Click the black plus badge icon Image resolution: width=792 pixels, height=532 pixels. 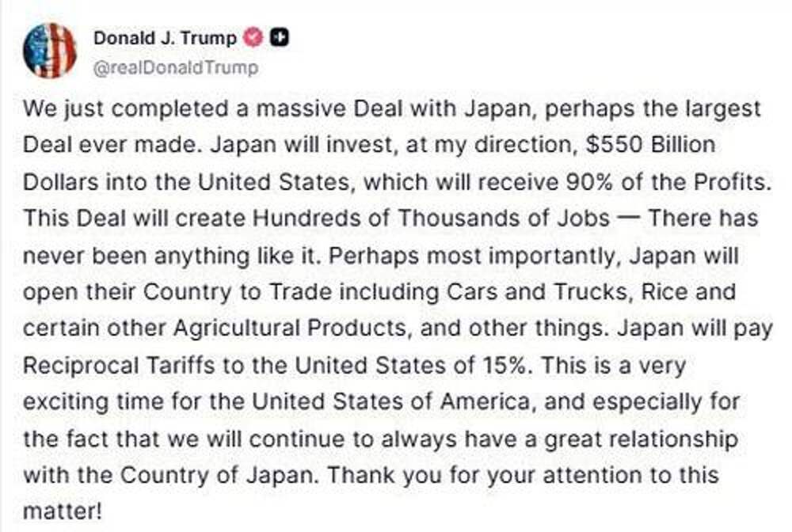[x=278, y=37]
